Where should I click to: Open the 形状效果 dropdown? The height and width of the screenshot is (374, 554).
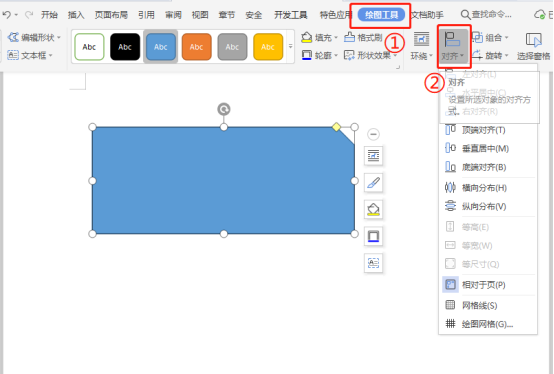(x=370, y=55)
